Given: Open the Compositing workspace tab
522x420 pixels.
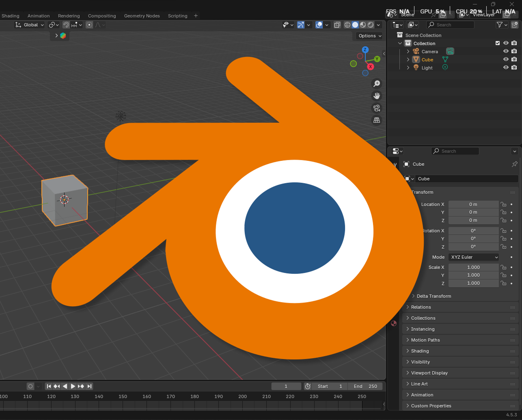Looking at the screenshot, I should click(102, 16).
